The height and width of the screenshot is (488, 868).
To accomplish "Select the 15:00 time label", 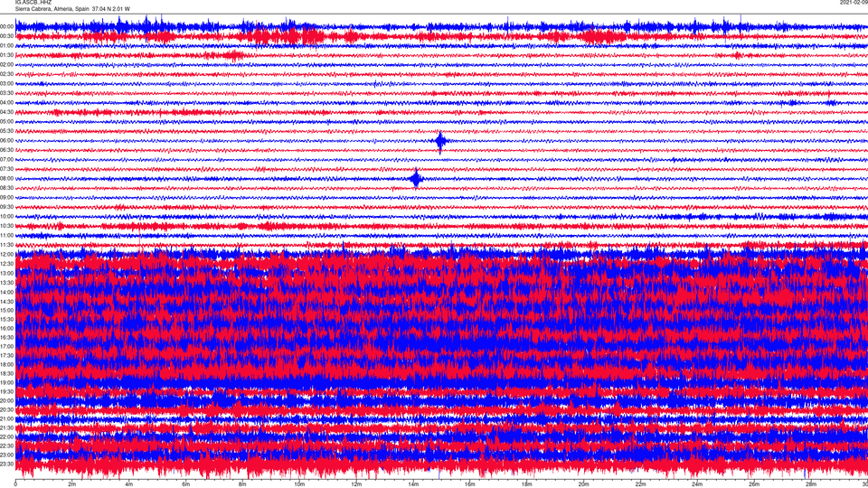I will click(x=6, y=310).
